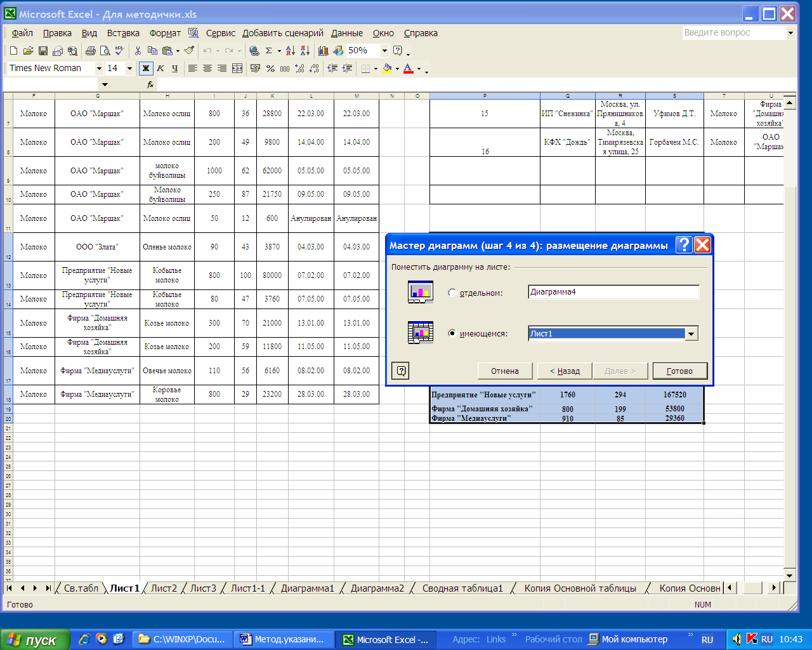
Task: Click the vertical scrollbar down arrow
Action: tap(790, 576)
